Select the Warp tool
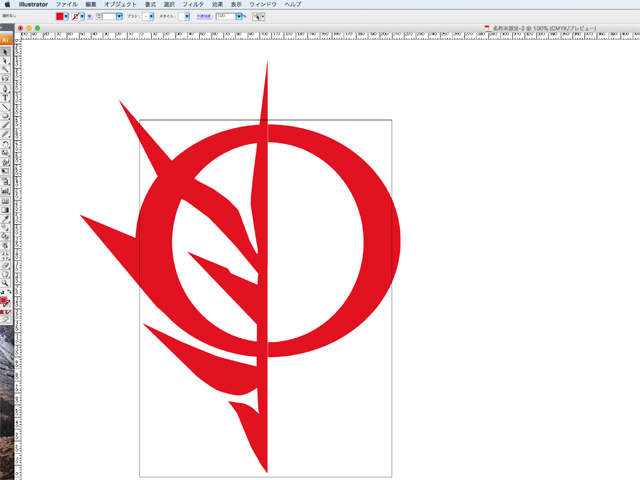 (x=5, y=162)
